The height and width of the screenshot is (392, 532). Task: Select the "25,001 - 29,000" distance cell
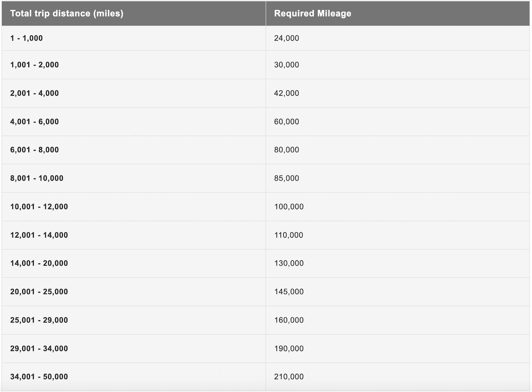coord(39,320)
